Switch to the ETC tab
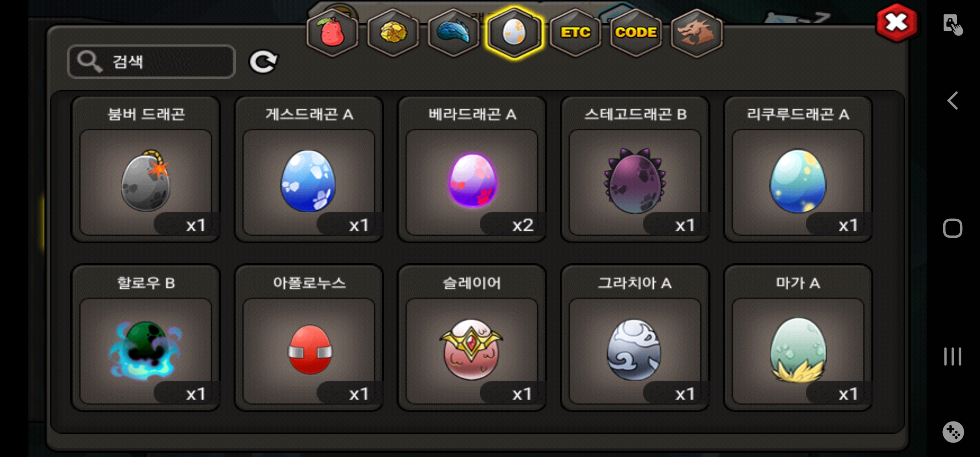980x457 pixels. tap(575, 33)
